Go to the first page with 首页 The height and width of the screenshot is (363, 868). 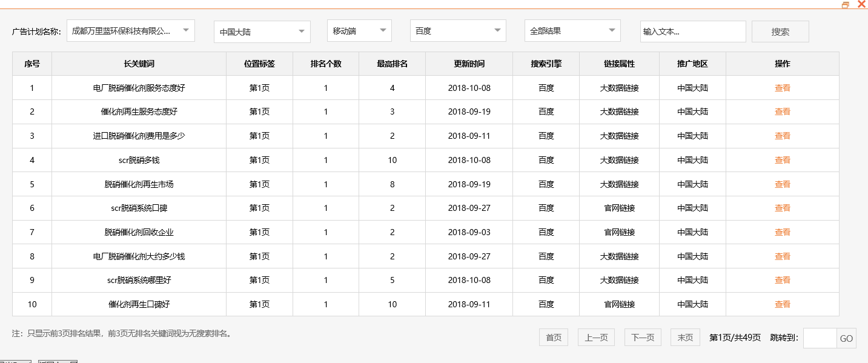point(553,337)
